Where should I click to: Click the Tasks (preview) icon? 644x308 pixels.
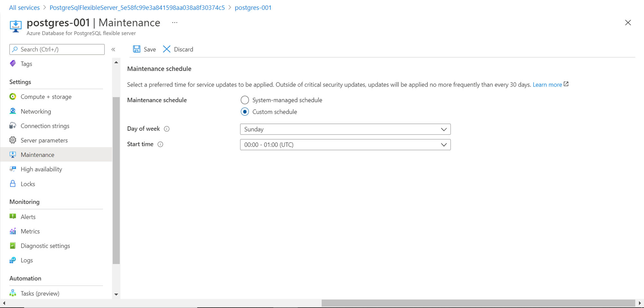pyautogui.click(x=13, y=293)
